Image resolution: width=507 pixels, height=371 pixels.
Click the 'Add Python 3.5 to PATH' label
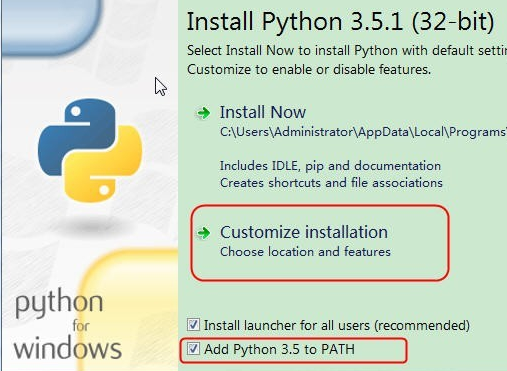[279, 349]
